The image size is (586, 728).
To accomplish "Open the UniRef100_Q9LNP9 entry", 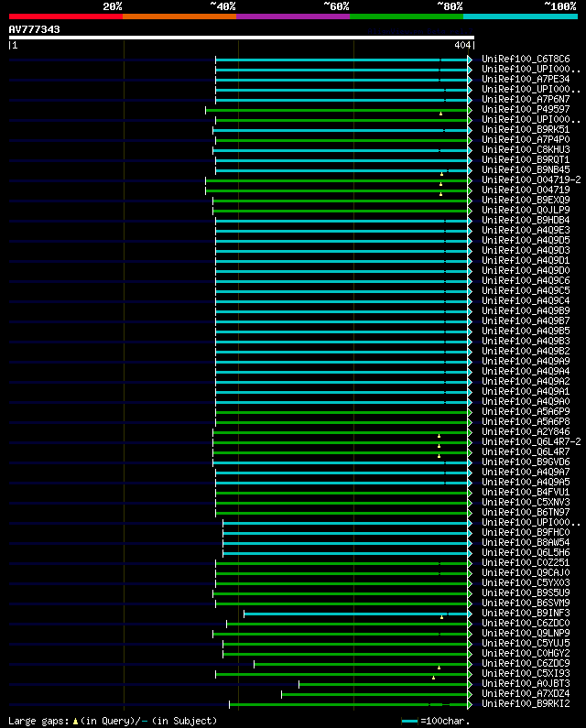I will tap(526, 634).
